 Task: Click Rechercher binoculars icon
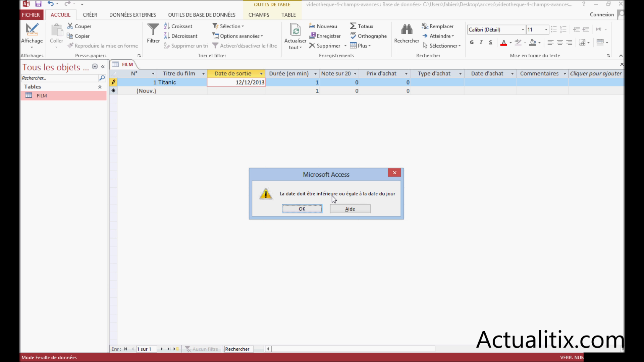[407, 29]
